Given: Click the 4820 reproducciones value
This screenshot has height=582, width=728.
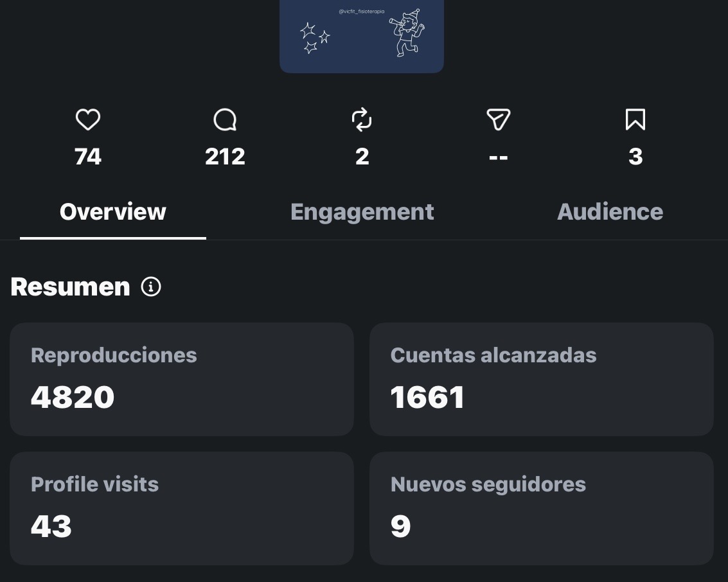Looking at the screenshot, I should pos(73,397).
